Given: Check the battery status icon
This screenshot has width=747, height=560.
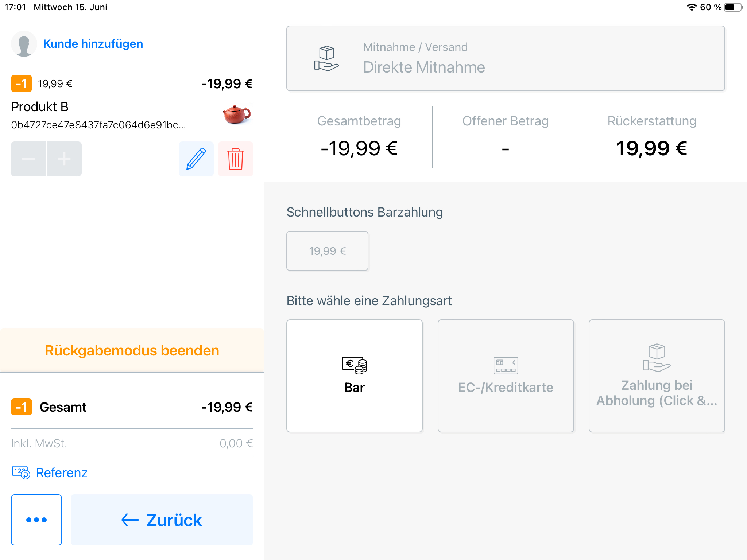Looking at the screenshot, I should (733, 7).
